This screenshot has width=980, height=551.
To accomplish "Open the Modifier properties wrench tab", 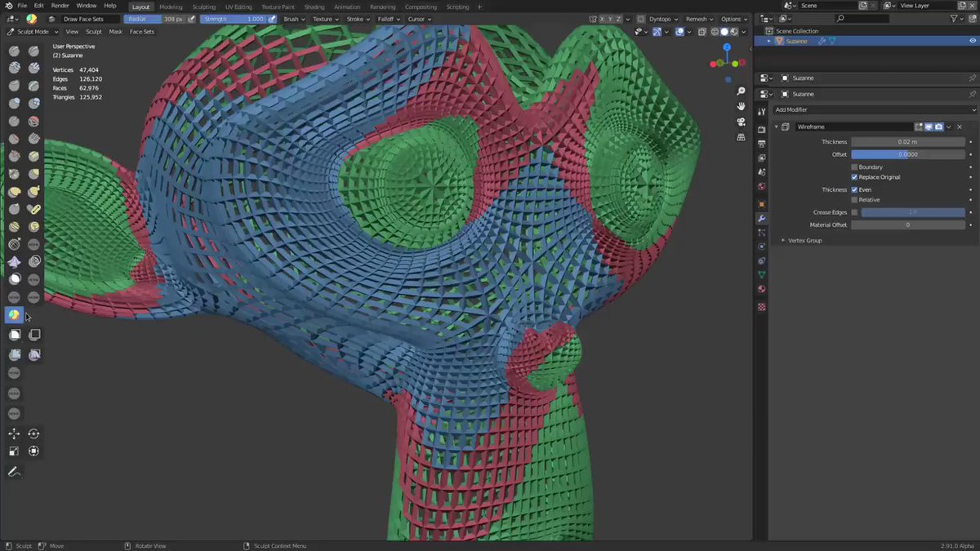I will click(x=762, y=219).
